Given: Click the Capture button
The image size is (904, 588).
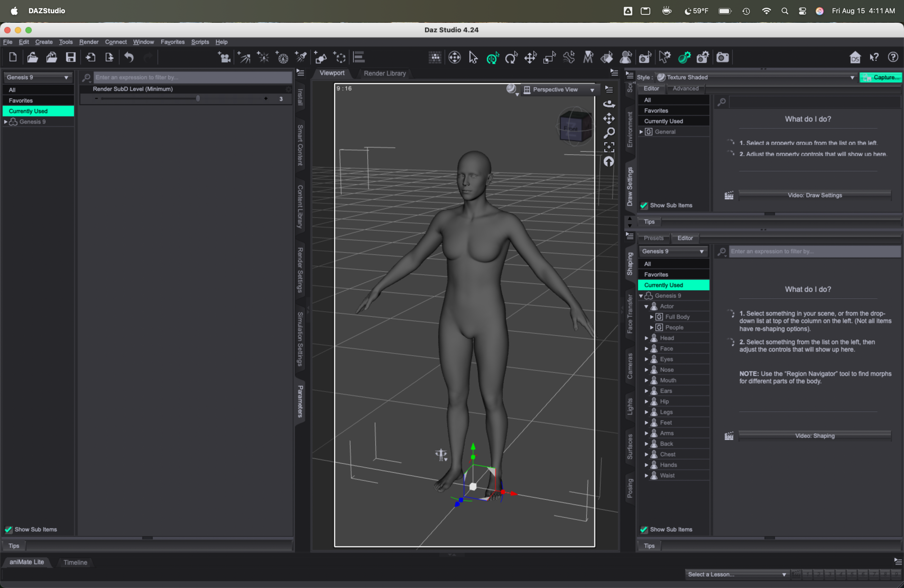Looking at the screenshot, I should click(x=880, y=77).
